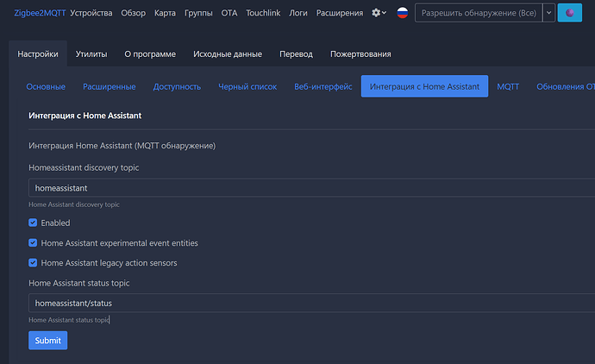
Task: Select the MQTT settings section
Action: (x=508, y=86)
